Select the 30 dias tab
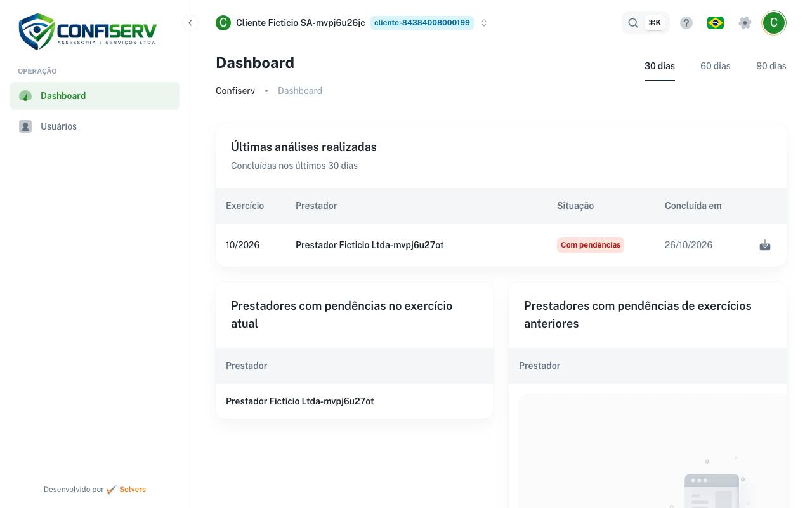The image size is (812, 508). click(x=660, y=66)
